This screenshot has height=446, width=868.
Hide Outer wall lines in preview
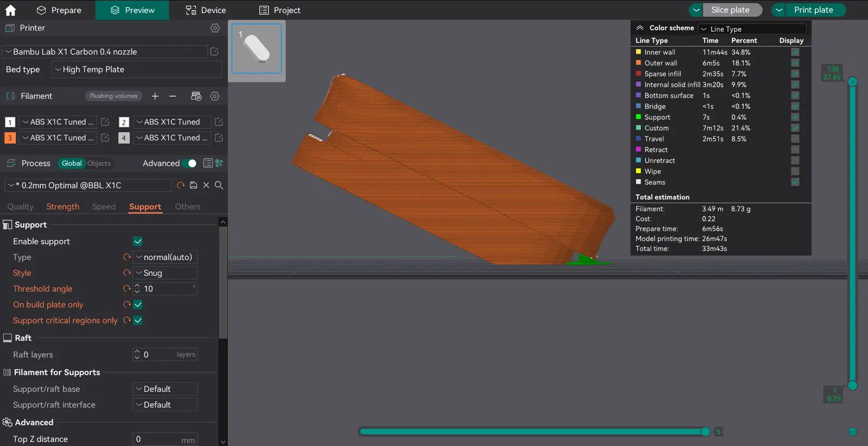795,63
